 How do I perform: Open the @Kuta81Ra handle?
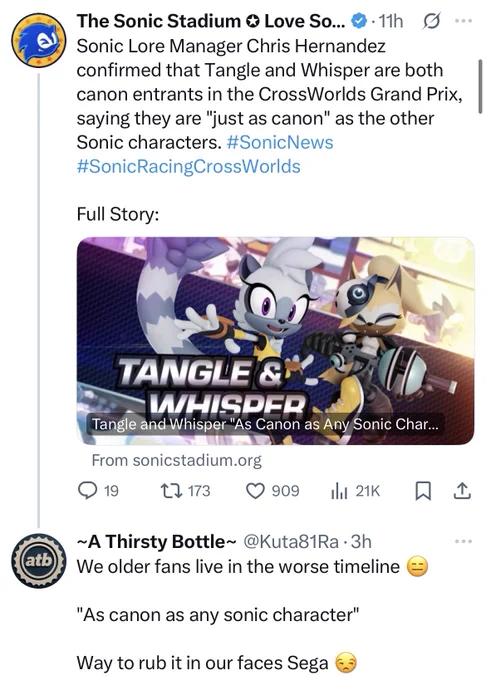(291, 542)
